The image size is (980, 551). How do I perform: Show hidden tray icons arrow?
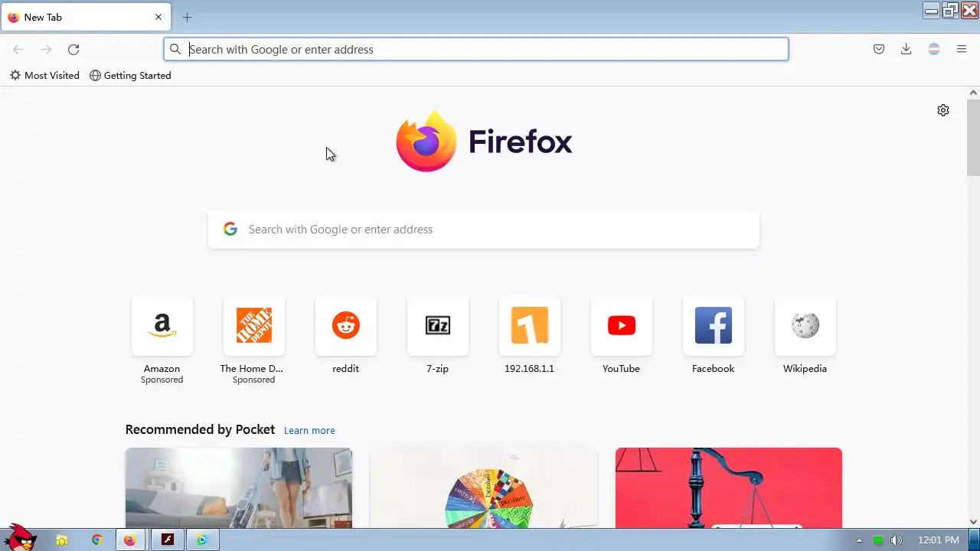click(x=859, y=540)
